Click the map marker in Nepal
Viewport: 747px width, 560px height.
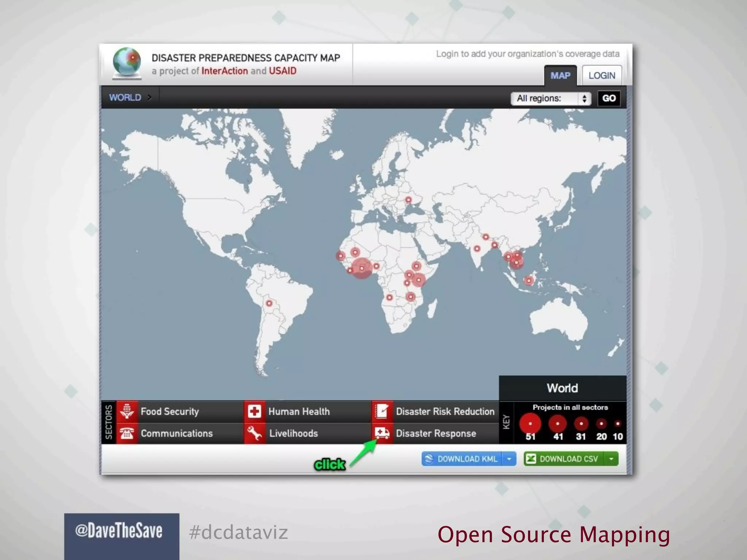tap(485, 237)
